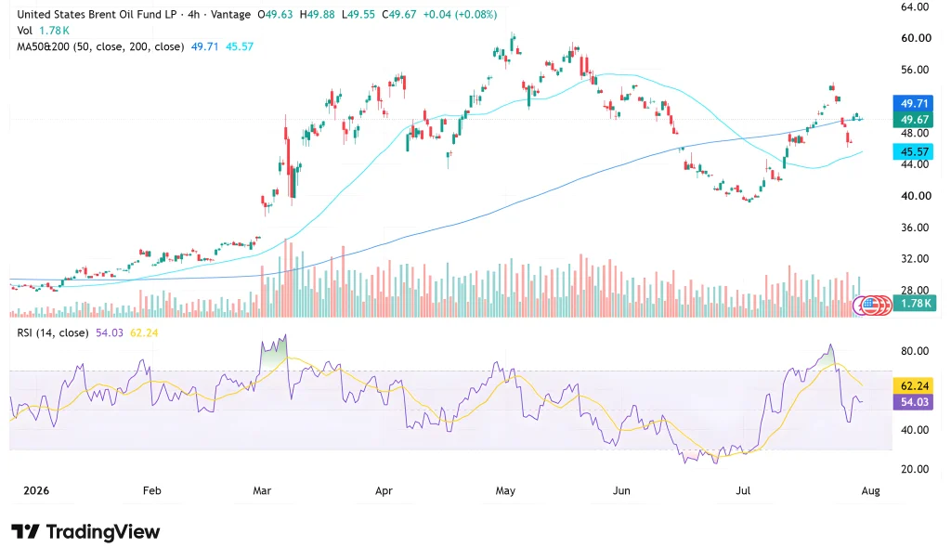The height and width of the screenshot is (560, 951).
Task: Click the purple 54.03 value in the RSI legend
Action: click(x=110, y=332)
